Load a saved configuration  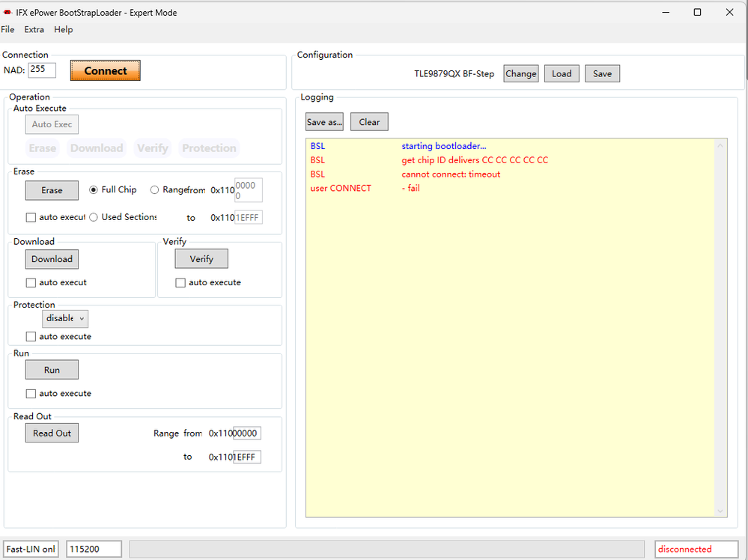tap(561, 73)
